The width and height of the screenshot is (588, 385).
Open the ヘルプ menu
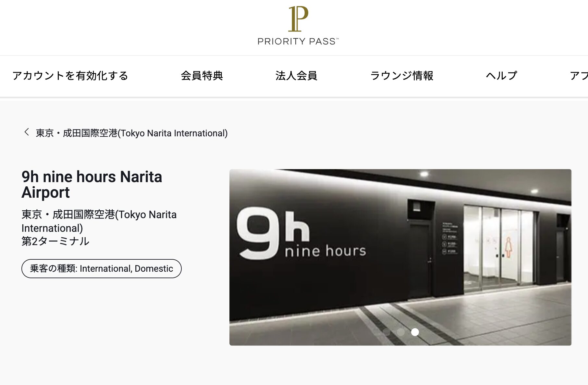[501, 76]
